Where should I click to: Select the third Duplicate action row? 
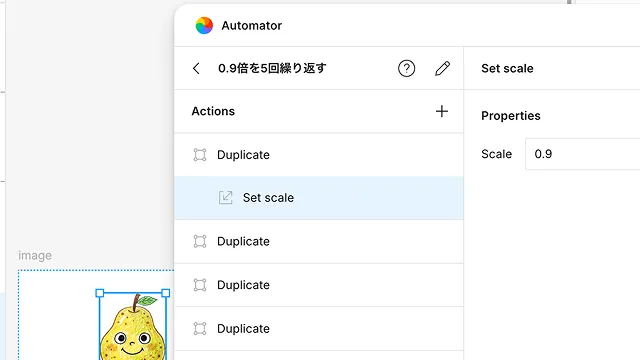tap(319, 285)
